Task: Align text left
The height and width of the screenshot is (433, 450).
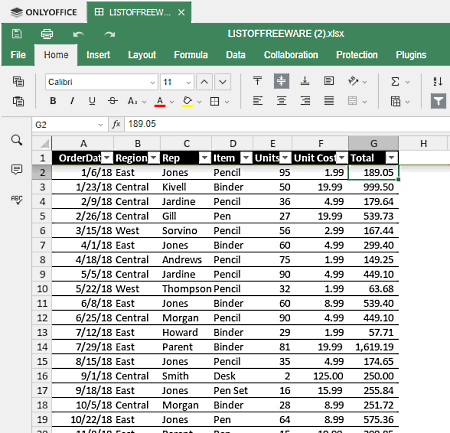Action: pyautogui.click(x=257, y=101)
